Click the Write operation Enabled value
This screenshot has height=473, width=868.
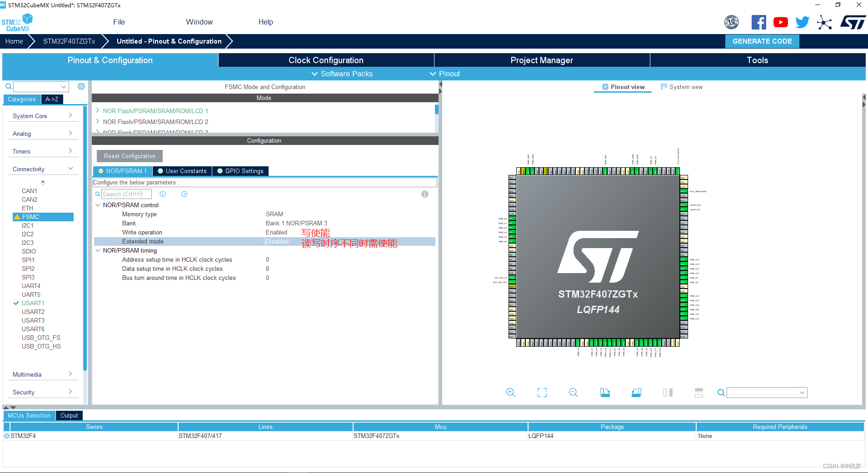click(x=276, y=232)
